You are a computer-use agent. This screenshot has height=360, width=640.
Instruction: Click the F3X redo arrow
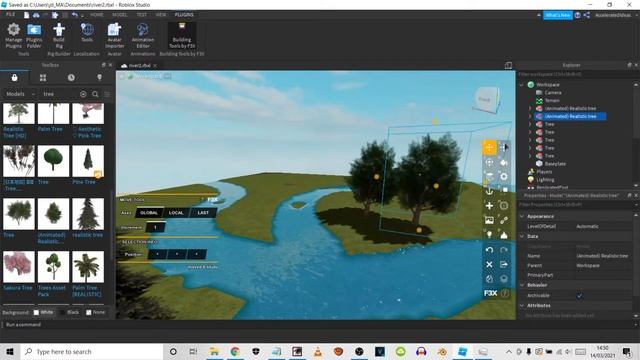click(x=504, y=250)
